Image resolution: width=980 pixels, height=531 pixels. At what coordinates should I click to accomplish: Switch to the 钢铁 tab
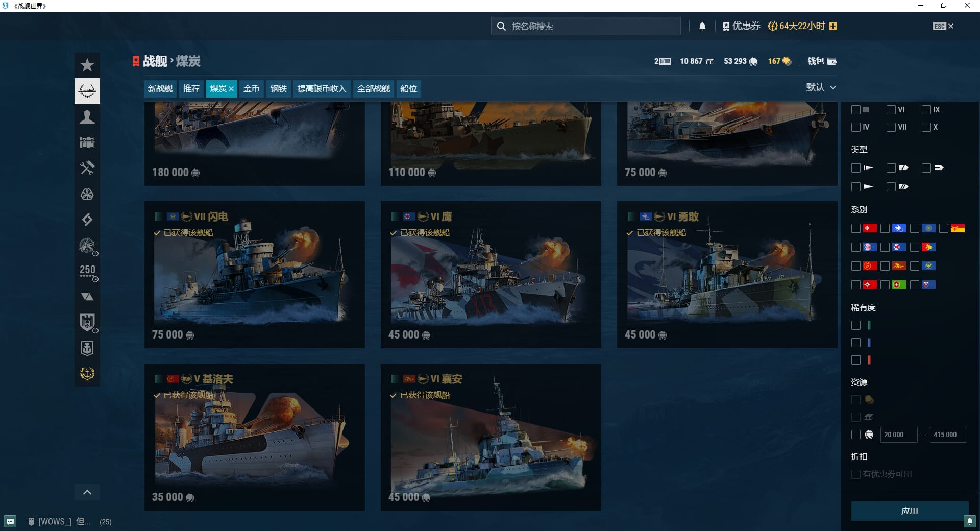click(278, 89)
